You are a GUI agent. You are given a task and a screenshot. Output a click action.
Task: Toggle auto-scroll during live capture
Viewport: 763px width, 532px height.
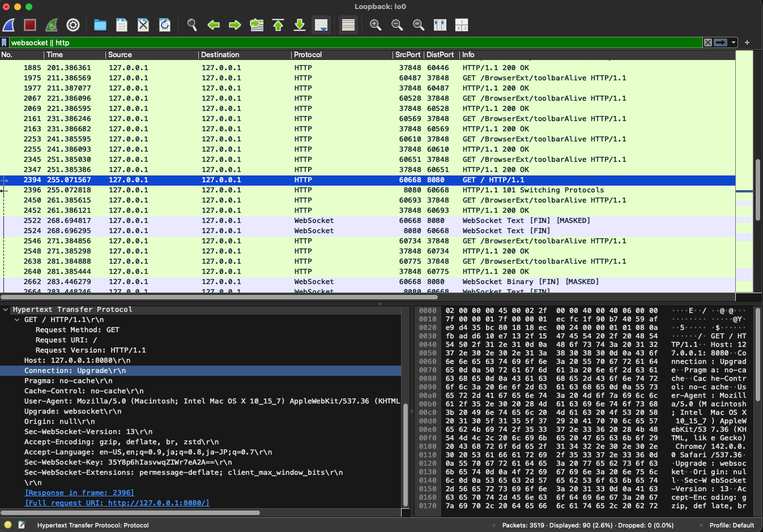pos(321,25)
